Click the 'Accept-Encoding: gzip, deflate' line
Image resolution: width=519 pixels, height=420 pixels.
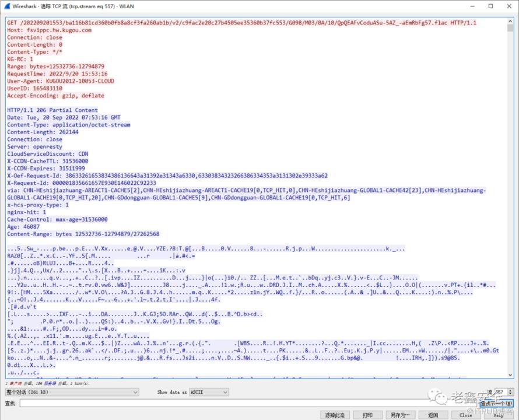(x=55, y=96)
